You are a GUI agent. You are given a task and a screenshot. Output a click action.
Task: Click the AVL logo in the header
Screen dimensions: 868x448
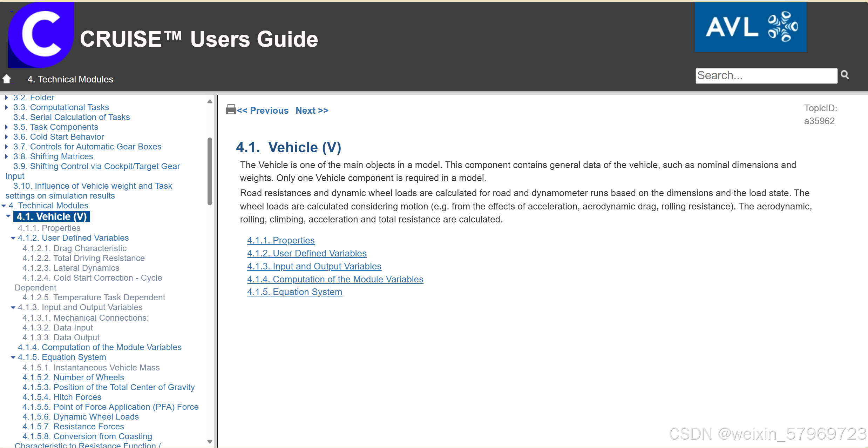point(750,27)
